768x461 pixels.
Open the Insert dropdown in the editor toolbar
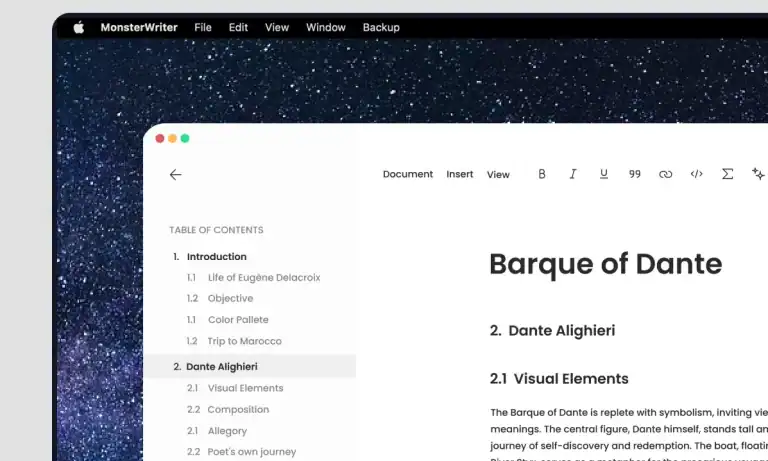[459, 174]
